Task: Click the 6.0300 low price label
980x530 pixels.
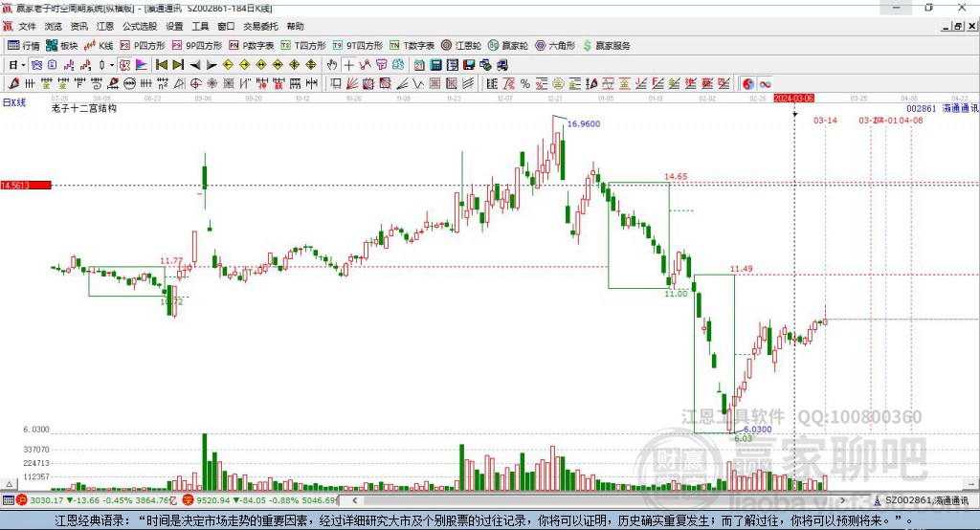Action: (x=758, y=430)
